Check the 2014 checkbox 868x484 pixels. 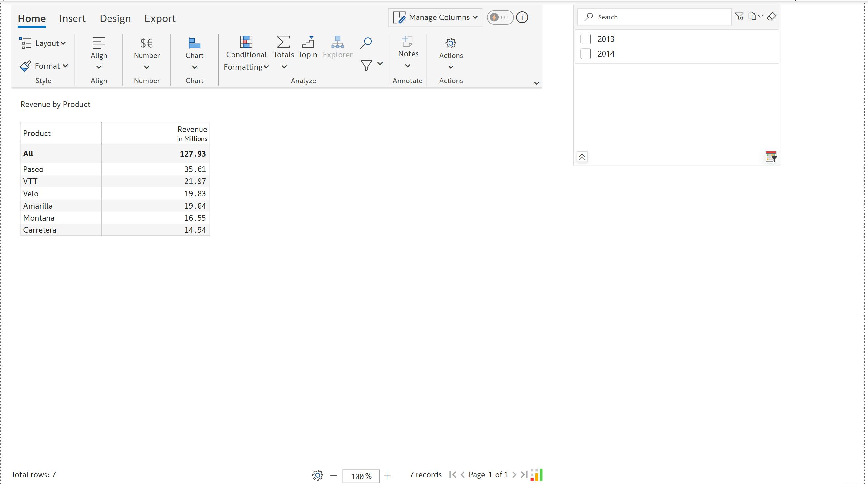[586, 54]
